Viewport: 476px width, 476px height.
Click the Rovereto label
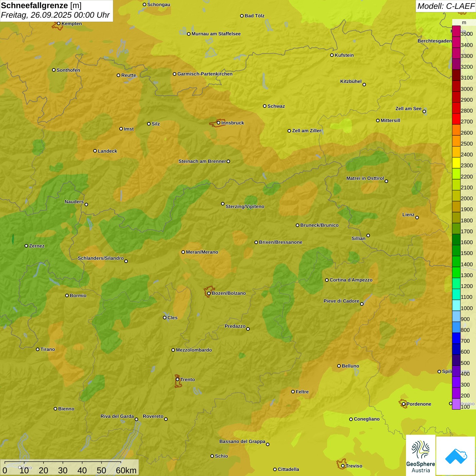pyautogui.click(x=153, y=416)
